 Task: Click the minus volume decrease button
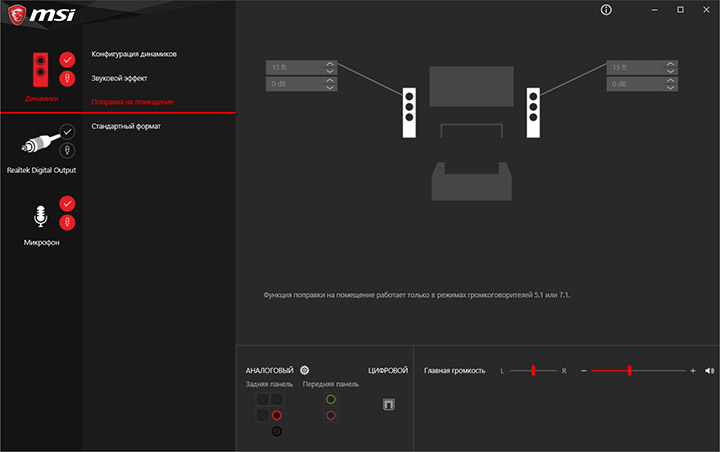click(584, 371)
